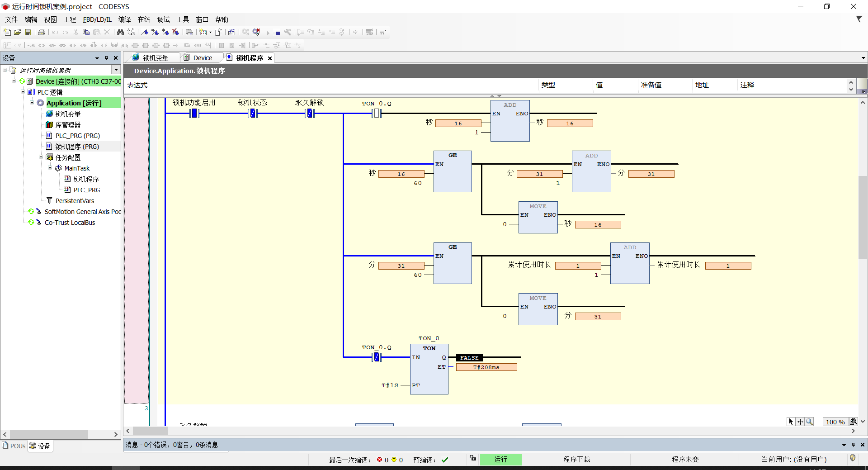Switch to the POUs panel tab
868x470 pixels.
pyautogui.click(x=14, y=446)
